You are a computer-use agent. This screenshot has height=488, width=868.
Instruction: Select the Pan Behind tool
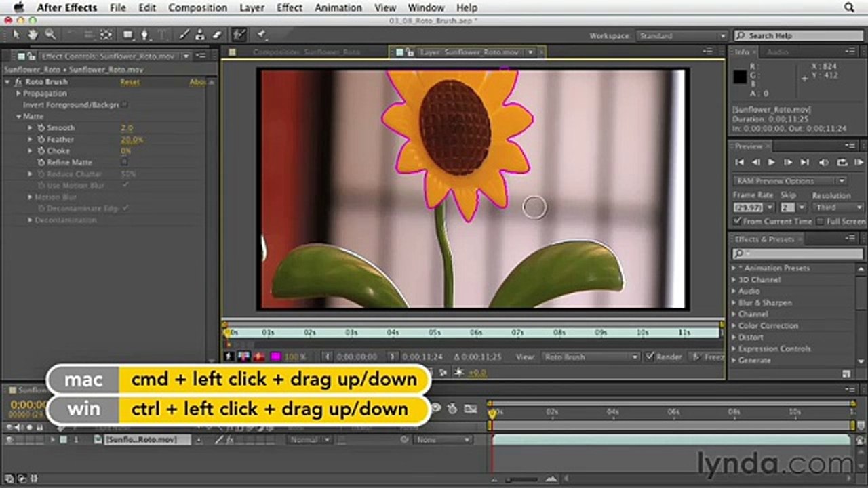[x=106, y=35]
